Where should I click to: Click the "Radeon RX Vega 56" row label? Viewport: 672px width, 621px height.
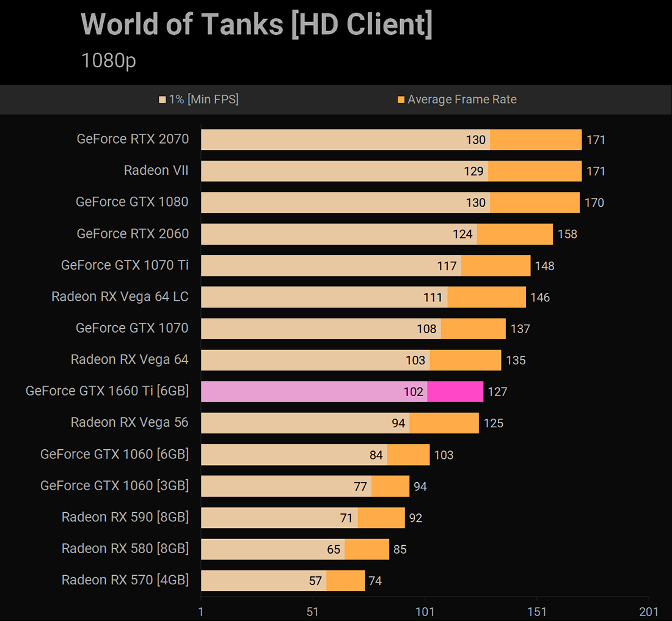click(130, 422)
